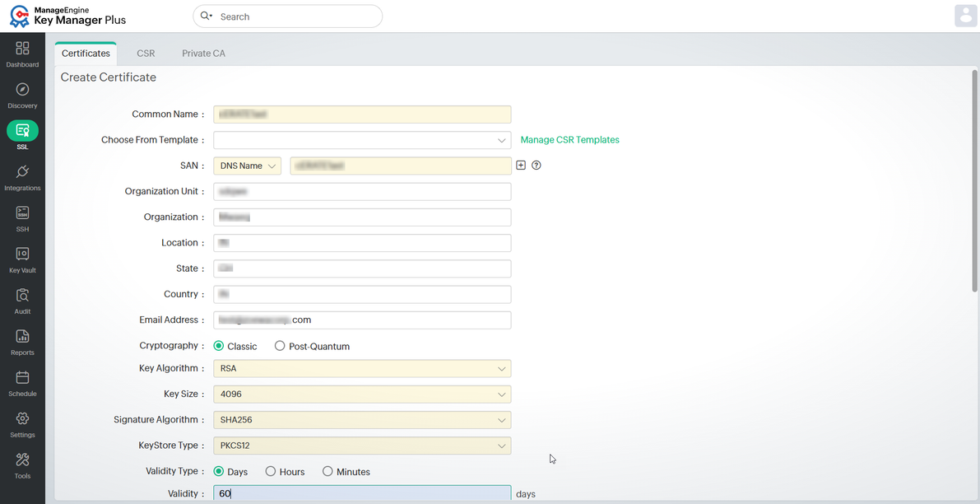Screen dimensions: 980x504
Task: Open the user profile avatar
Action: (x=966, y=16)
